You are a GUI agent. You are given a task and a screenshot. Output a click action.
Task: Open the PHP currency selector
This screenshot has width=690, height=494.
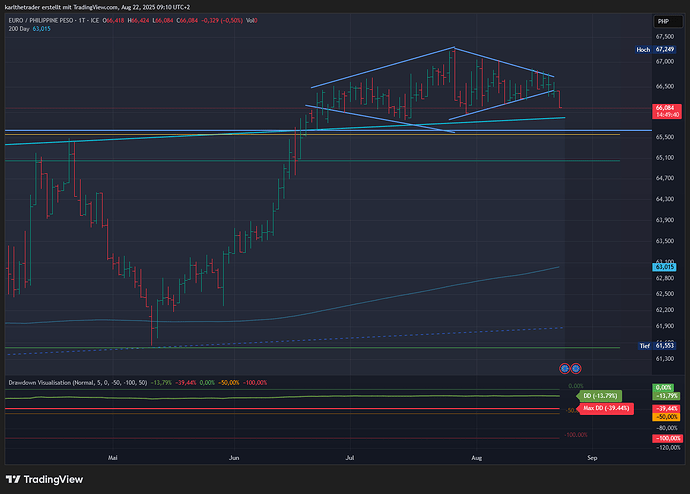[x=662, y=21]
